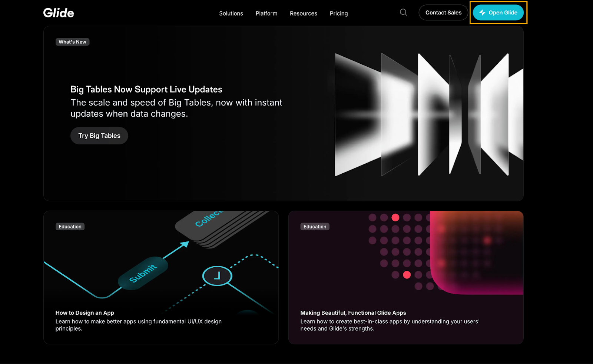Image resolution: width=593 pixels, height=364 pixels.
Task: Open the Platform menu
Action: coord(266,13)
